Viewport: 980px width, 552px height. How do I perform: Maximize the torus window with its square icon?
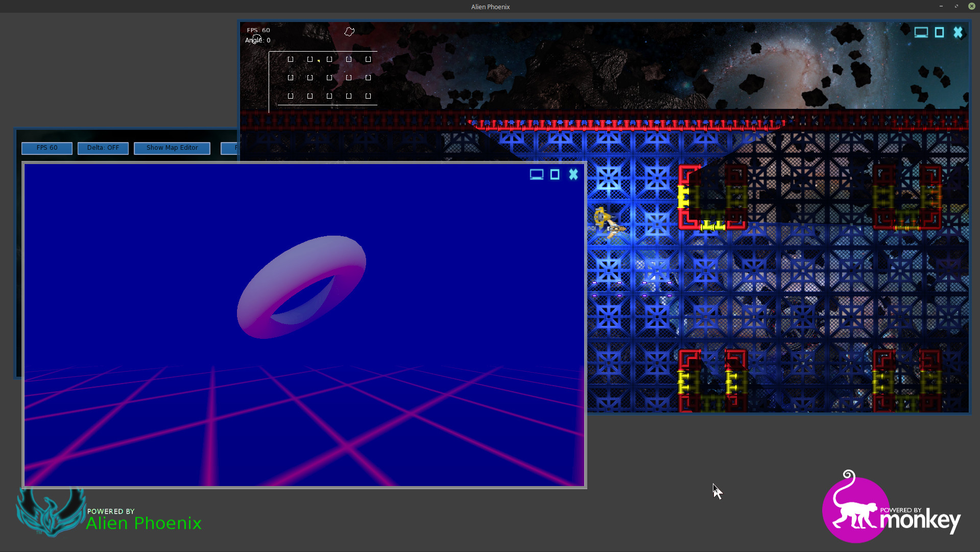(555, 175)
